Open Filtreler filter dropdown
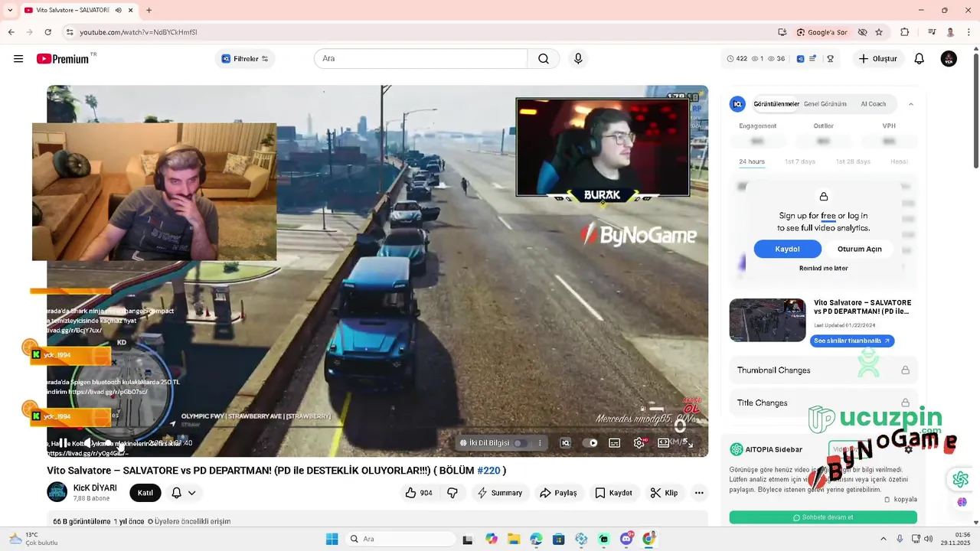Image resolution: width=980 pixels, height=551 pixels. pyautogui.click(x=245, y=59)
